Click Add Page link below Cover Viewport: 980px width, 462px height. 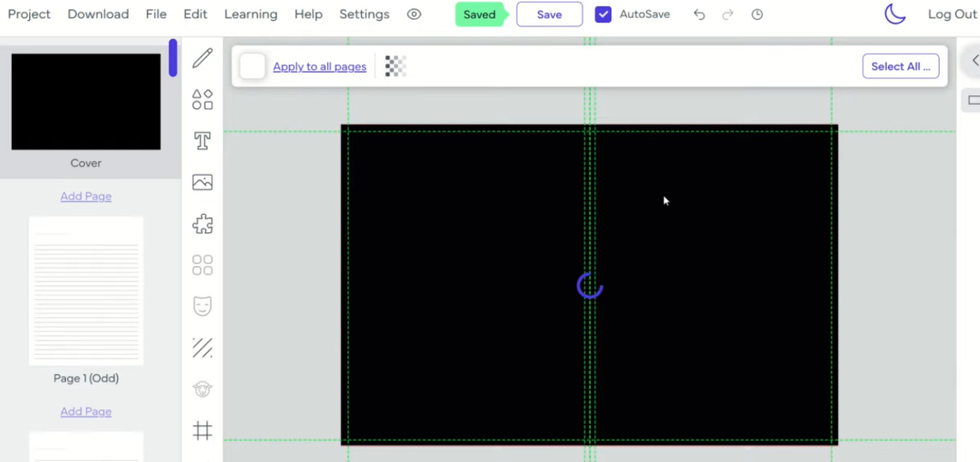(x=86, y=196)
